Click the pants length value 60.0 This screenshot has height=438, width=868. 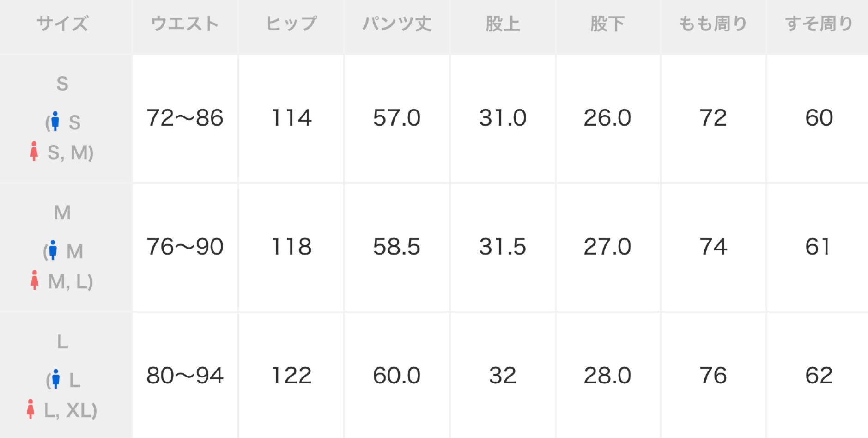(397, 376)
